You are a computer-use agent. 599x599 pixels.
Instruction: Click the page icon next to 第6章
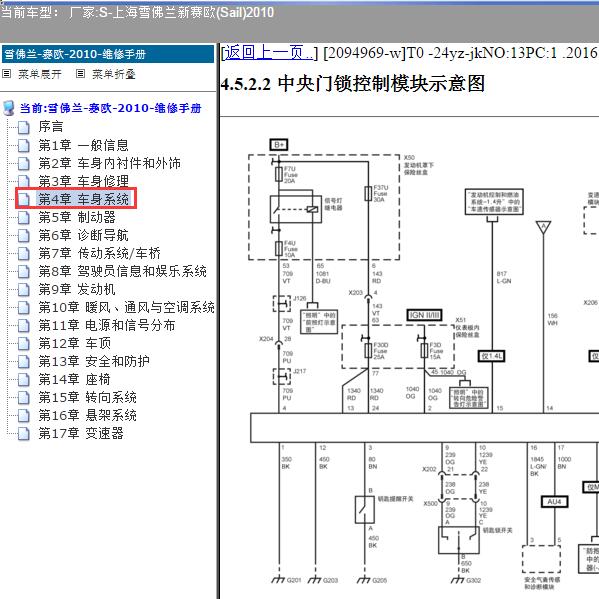tap(24, 236)
